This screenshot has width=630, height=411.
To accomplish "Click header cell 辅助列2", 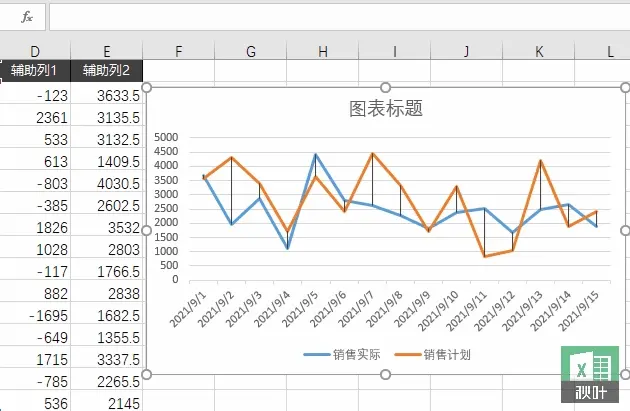I will click(106, 71).
